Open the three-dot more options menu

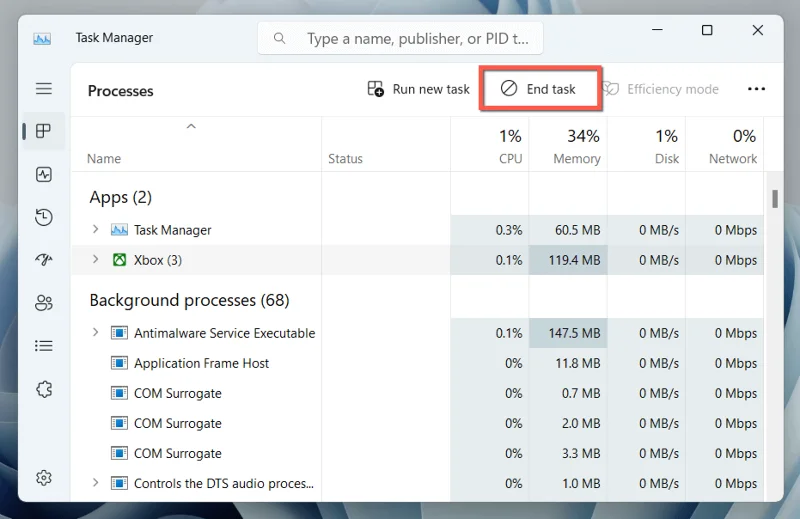756,89
